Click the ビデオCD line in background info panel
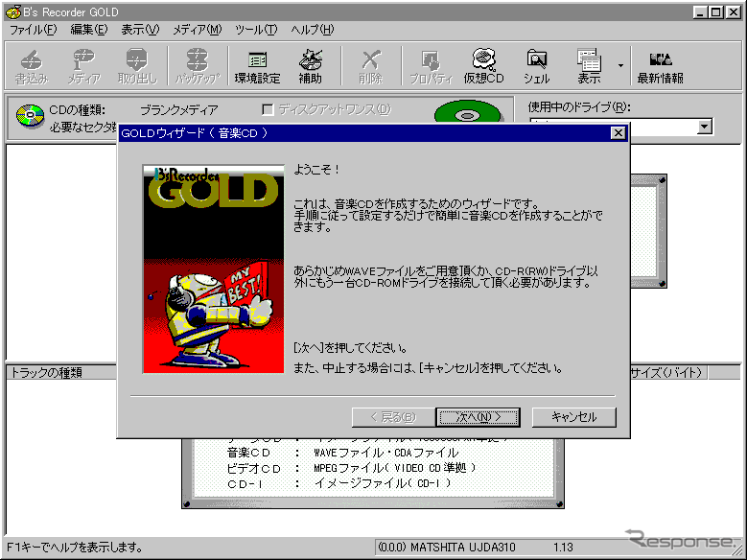 pos(352,468)
